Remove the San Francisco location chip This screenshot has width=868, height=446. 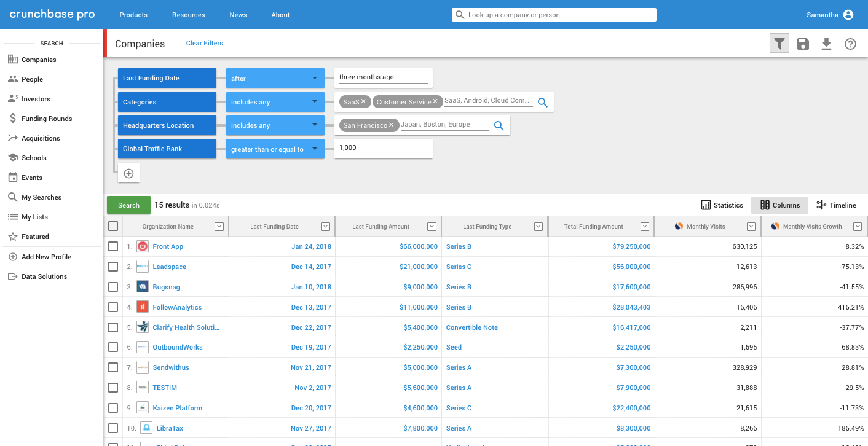click(391, 125)
